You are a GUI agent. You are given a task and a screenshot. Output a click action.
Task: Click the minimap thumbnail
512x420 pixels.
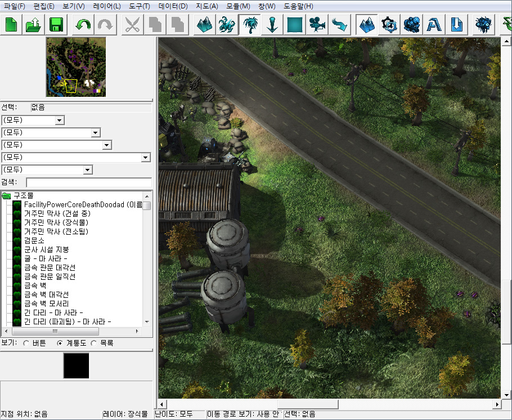[76, 67]
